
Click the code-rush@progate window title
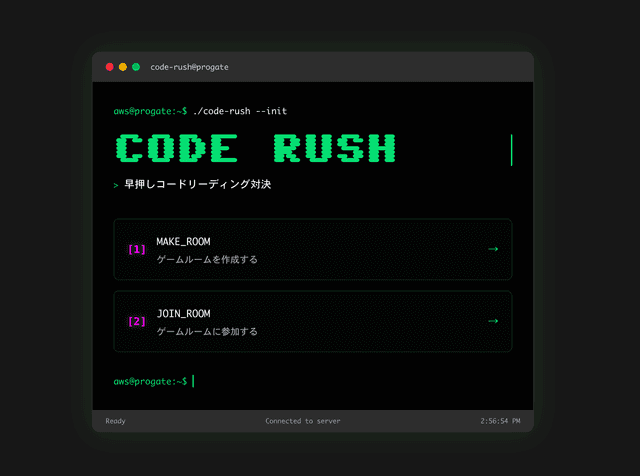189,67
